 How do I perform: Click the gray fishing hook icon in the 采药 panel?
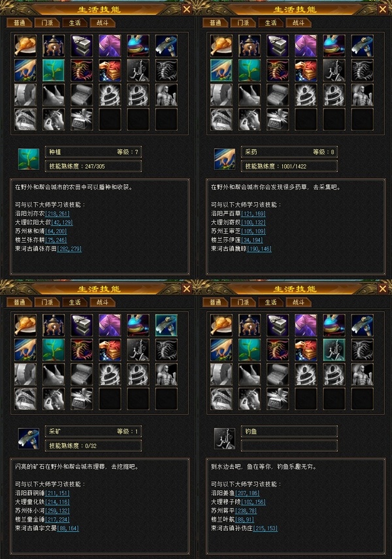point(334,70)
